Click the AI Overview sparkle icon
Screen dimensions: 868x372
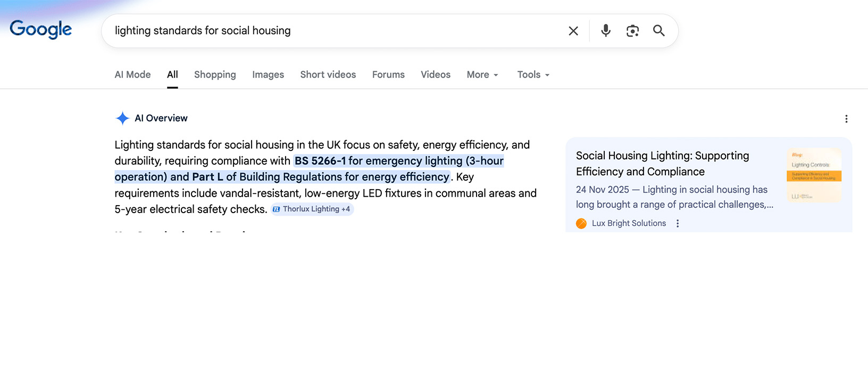click(x=122, y=119)
